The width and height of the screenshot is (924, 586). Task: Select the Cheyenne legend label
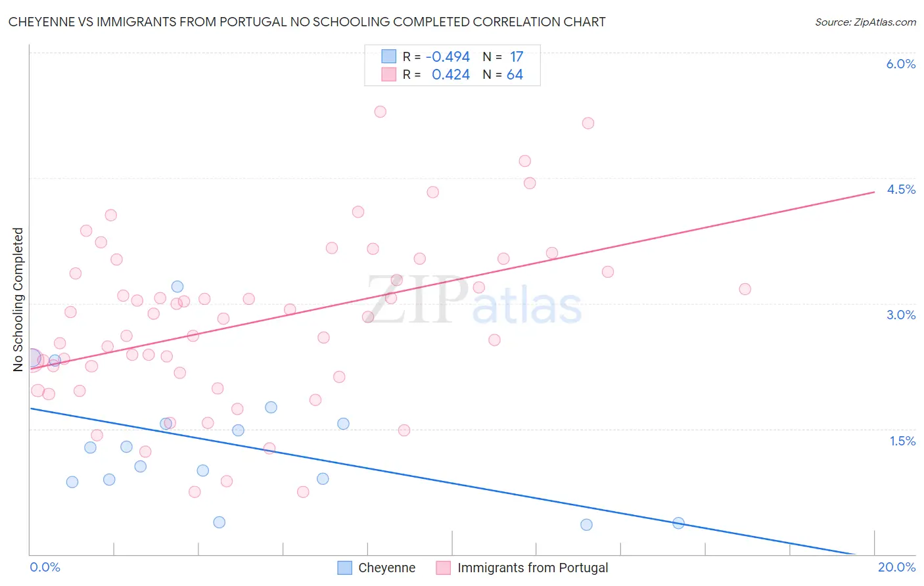point(386,568)
